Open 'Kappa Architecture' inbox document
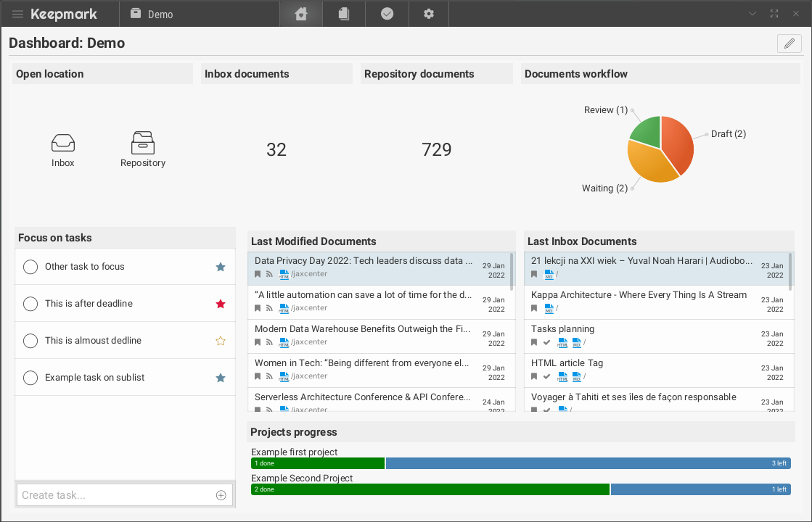The width and height of the screenshot is (812, 522). point(639,295)
